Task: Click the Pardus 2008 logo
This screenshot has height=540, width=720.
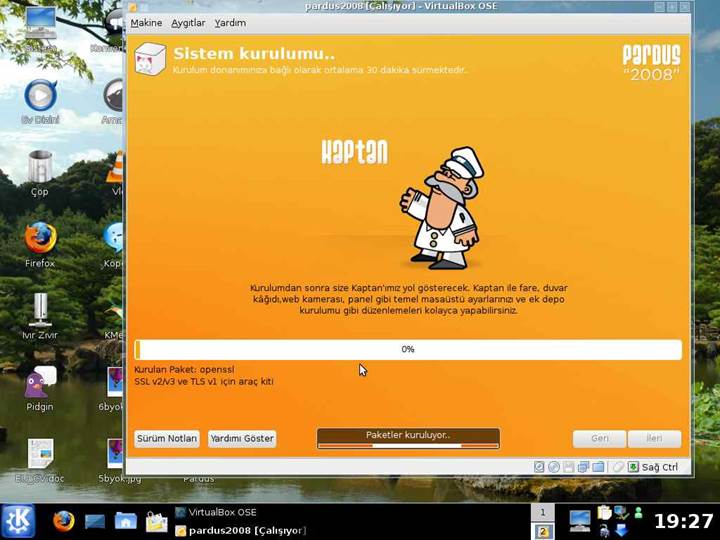Action: click(651, 62)
